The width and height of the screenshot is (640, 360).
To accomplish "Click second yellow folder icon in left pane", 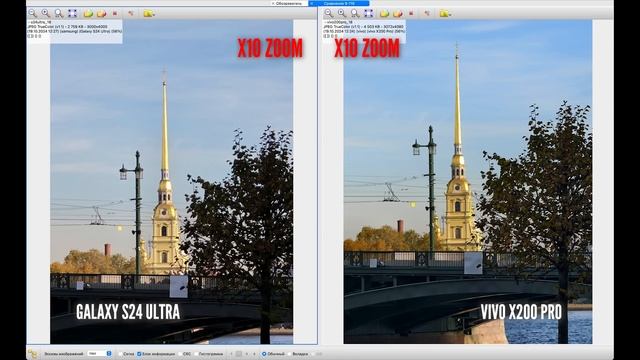I will coord(101,13).
